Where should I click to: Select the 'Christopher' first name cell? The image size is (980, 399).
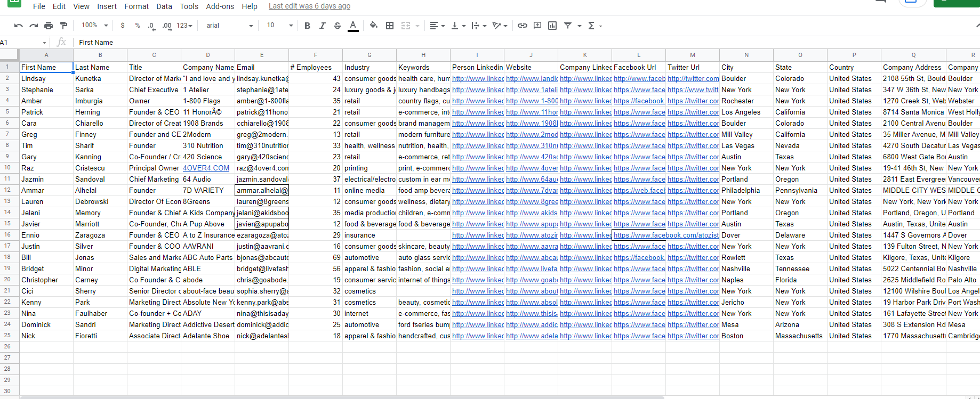46,280
